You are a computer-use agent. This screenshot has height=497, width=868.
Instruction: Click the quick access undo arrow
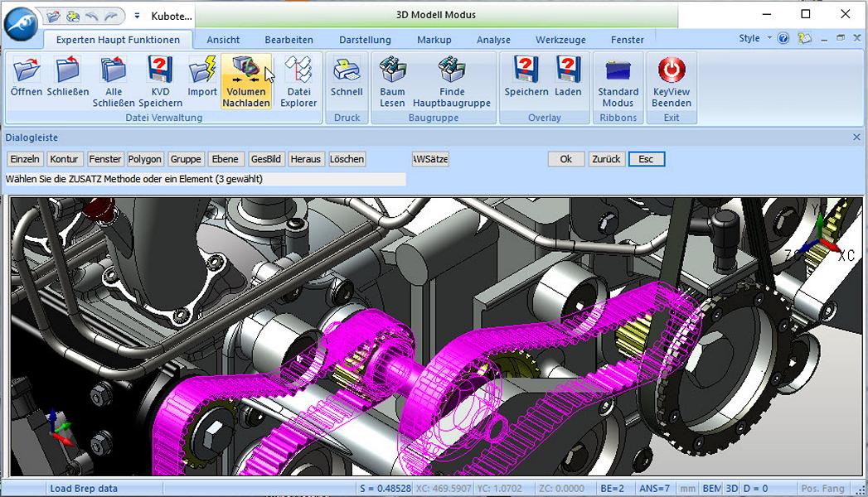pos(92,17)
